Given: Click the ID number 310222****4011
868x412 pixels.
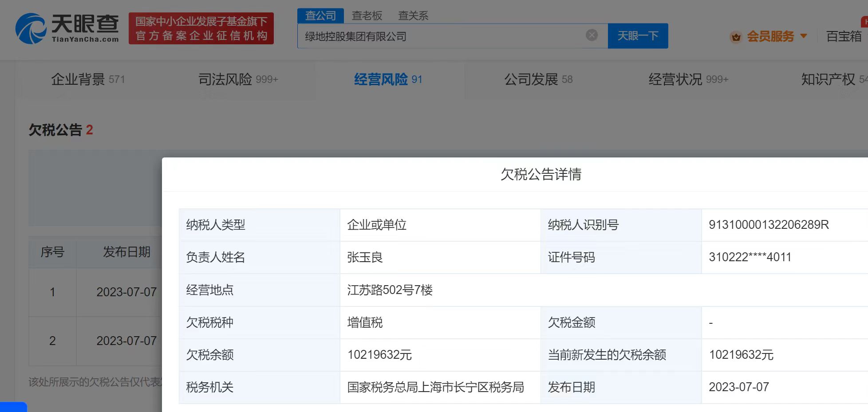Looking at the screenshot, I should pos(750,257).
